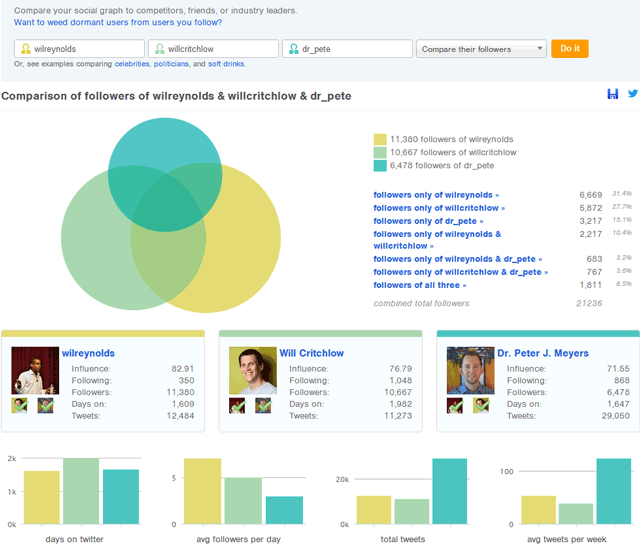
Task: Click second small icon under wilreynolds photo
Action: (45, 405)
